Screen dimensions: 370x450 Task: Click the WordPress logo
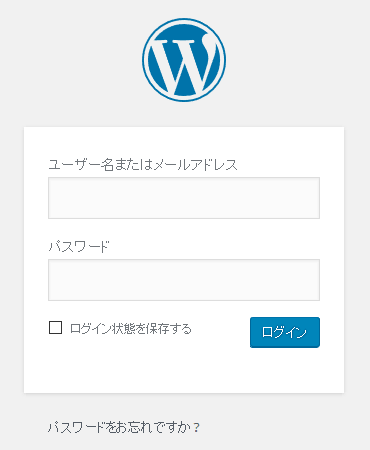tap(184, 60)
